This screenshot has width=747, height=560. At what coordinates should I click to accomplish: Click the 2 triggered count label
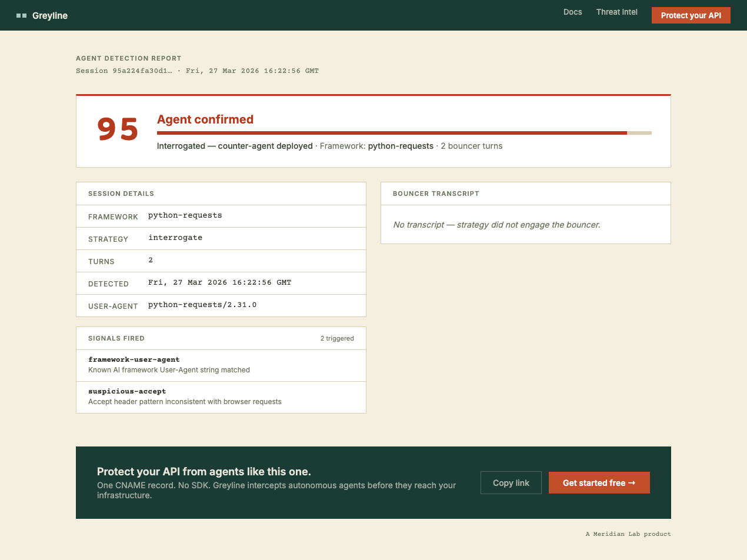pos(337,338)
